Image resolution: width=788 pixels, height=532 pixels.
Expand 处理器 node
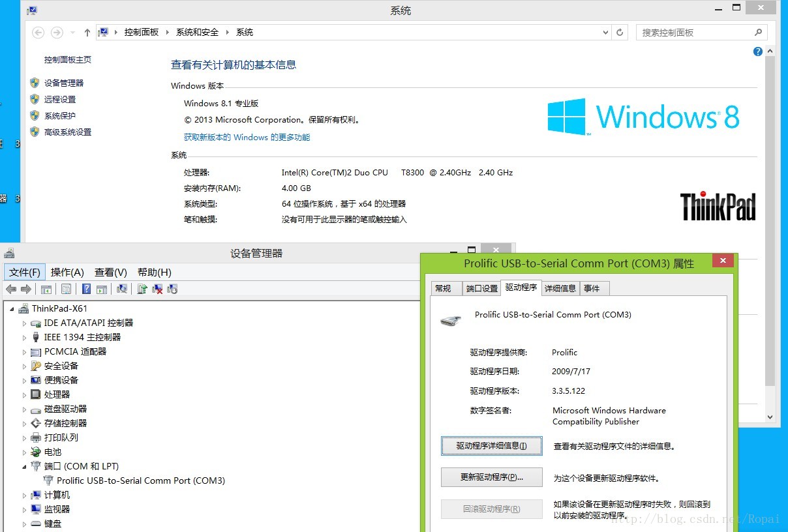click(25, 394)
